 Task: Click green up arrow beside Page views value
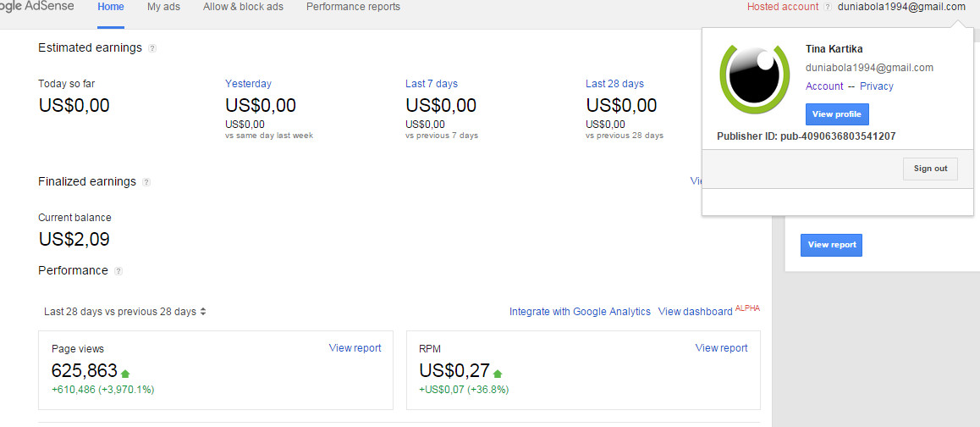[x=125, y=374]
